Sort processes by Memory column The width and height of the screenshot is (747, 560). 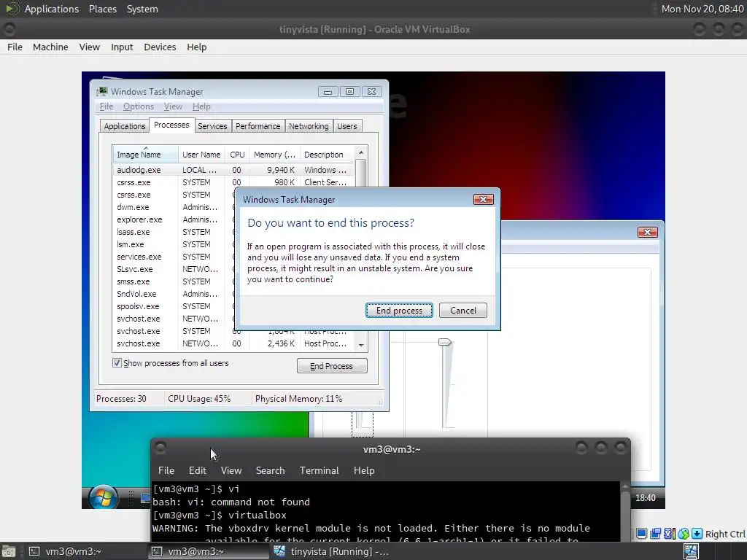point(274,155)
